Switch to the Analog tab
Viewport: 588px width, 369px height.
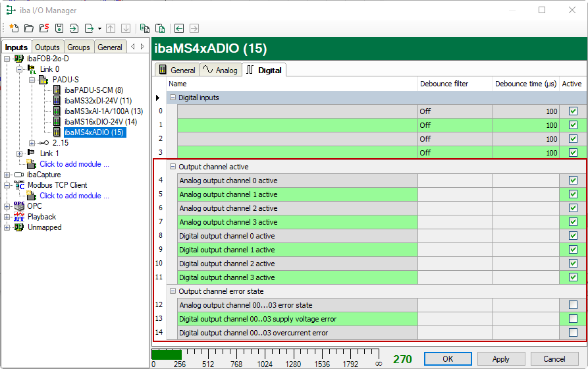[x=221, y=70]
